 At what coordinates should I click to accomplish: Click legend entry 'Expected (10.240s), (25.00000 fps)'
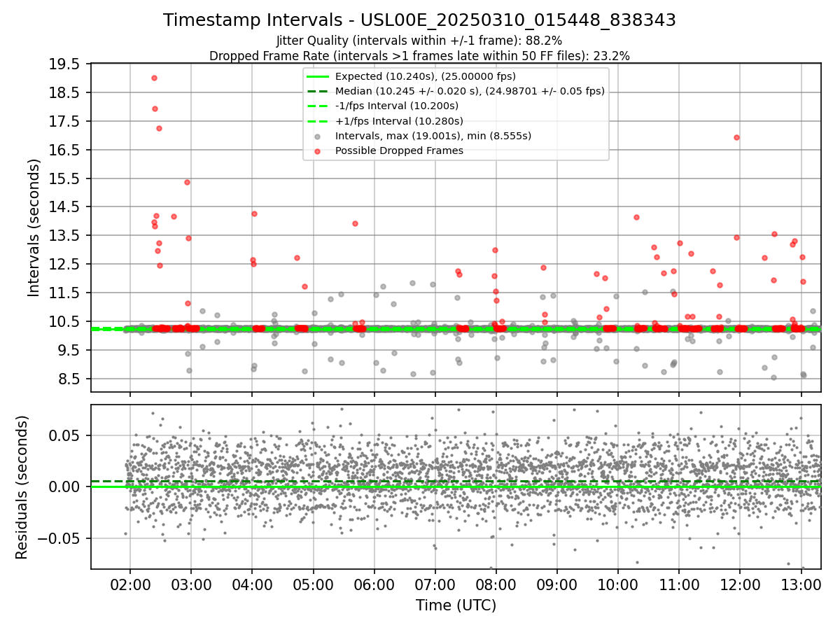tap(425, 76)
